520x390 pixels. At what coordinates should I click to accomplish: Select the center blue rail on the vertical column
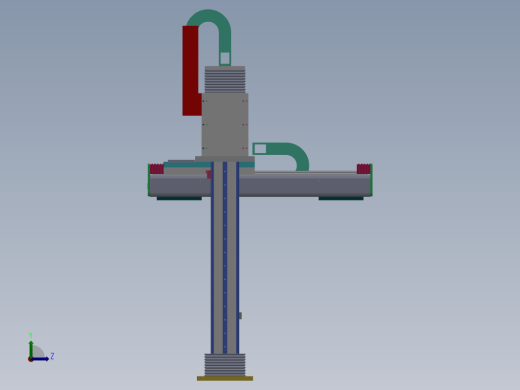pos(225,258)
